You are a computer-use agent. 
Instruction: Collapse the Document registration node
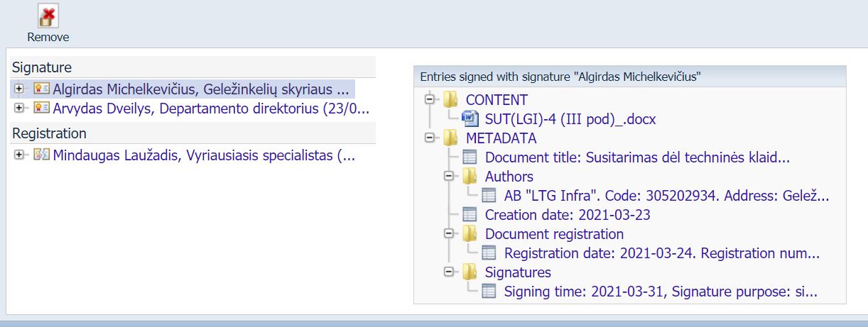pos(448,234)
